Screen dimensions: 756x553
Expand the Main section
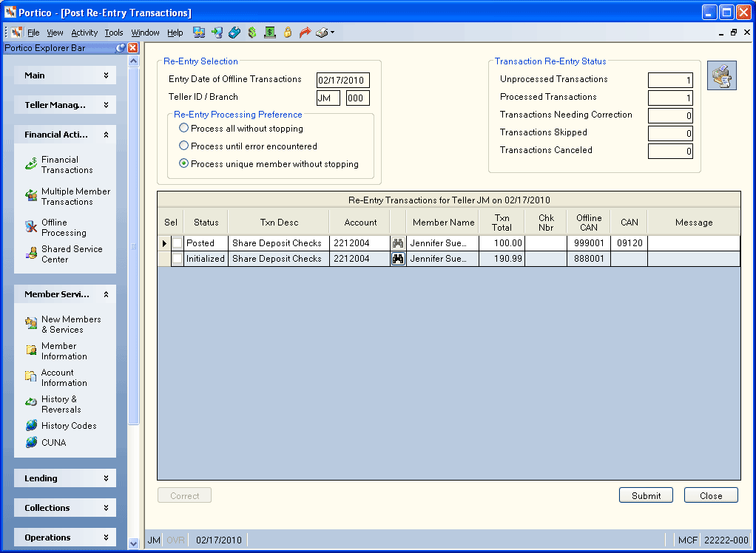click(65, 75)
